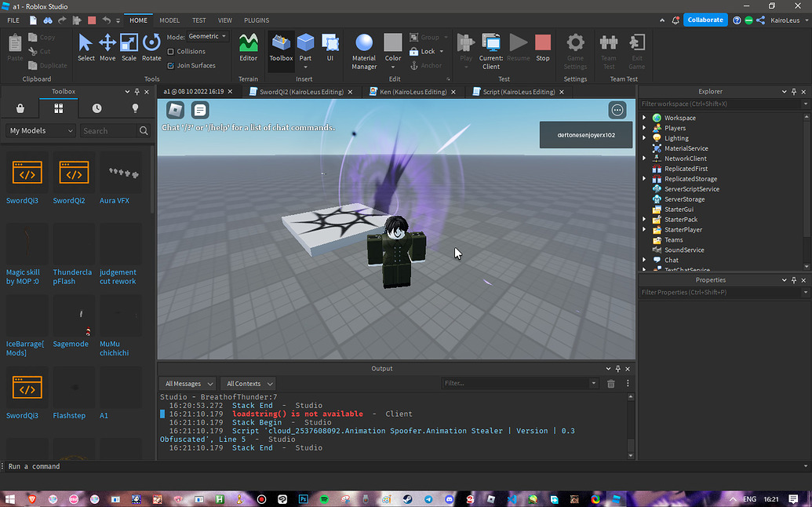Screen dimensions: 812x507
Task: Toggle Join Surfaces
Action: point(182,64)
